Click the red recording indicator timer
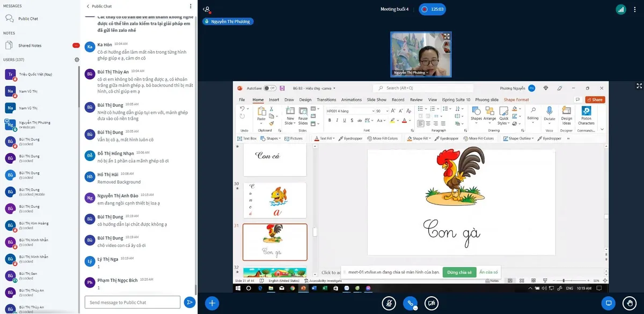644x314 pixels. [433, 9]
